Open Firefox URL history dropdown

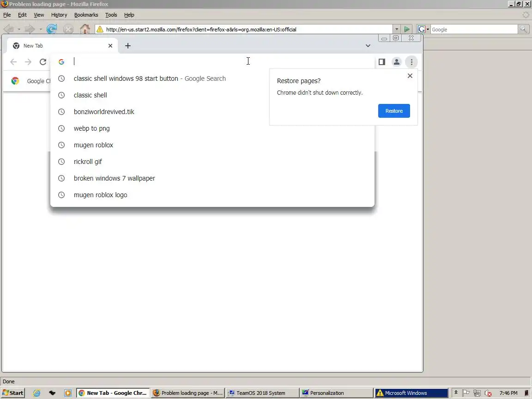coord(396,29)
